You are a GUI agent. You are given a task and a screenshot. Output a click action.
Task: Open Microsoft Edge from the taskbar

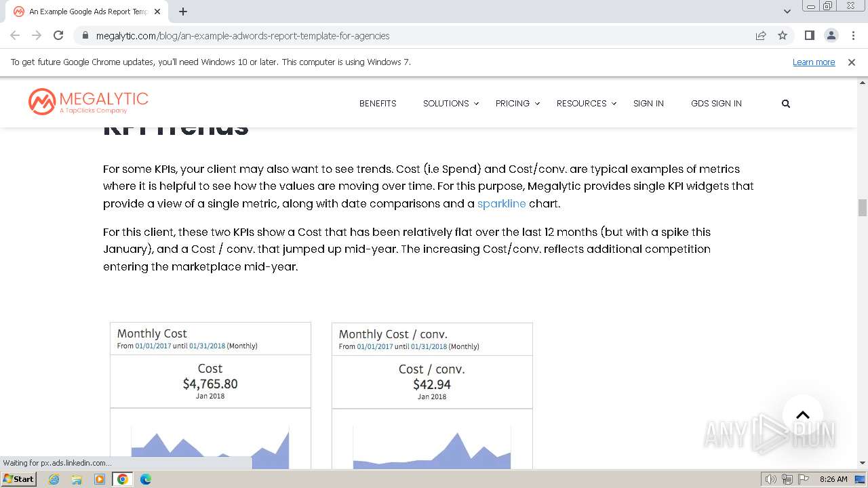145,479
